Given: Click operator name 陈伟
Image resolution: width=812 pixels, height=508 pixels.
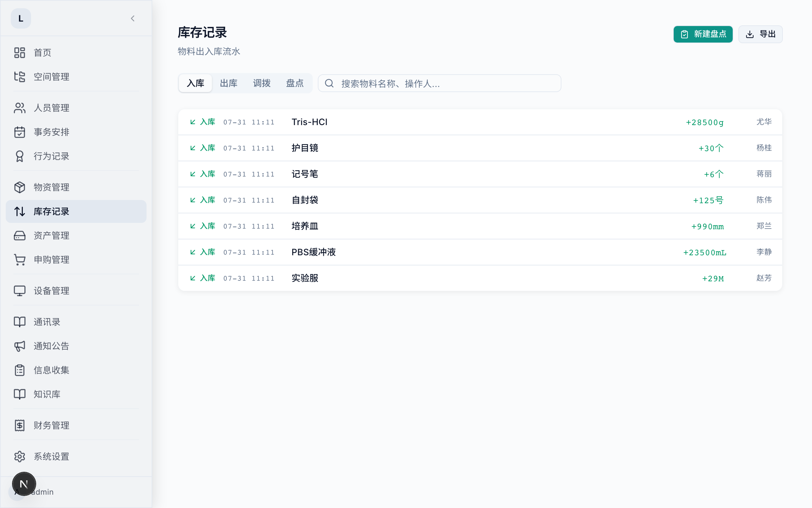Looking at the screenshot, I should coord(764,200).
